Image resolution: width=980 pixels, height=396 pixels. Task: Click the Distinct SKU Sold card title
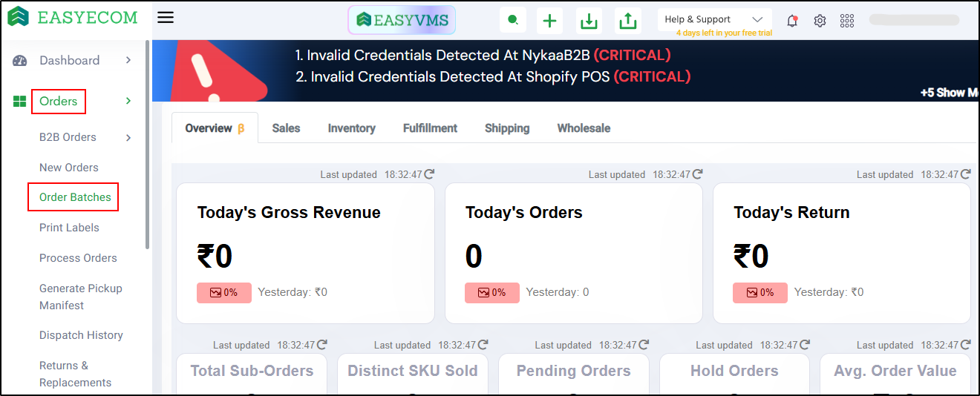point(413,371)
